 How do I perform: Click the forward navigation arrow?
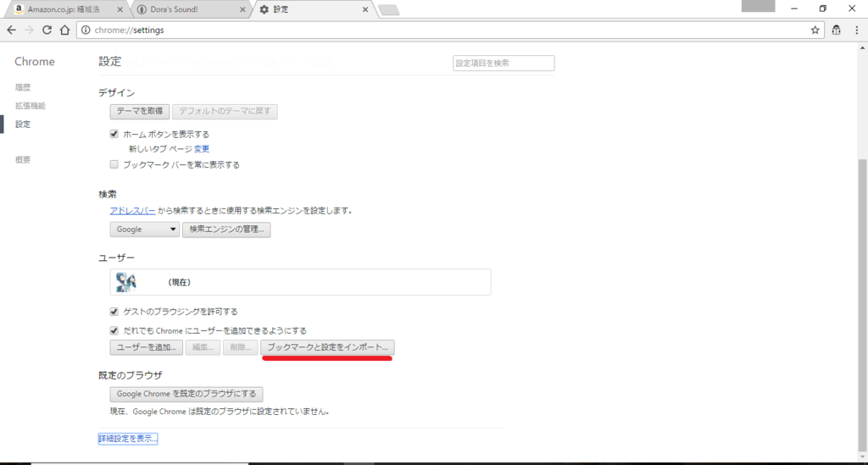click(30, 30)
